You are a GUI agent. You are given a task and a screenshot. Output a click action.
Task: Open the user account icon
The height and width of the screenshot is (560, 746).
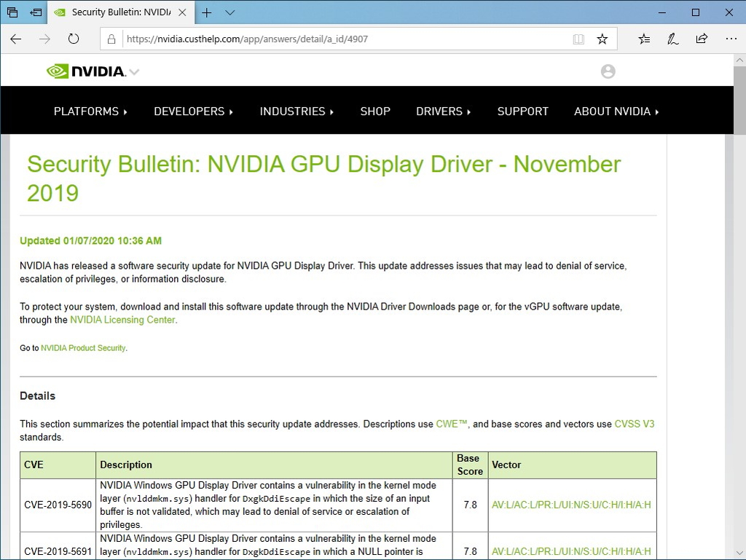(x=608, y=71)
